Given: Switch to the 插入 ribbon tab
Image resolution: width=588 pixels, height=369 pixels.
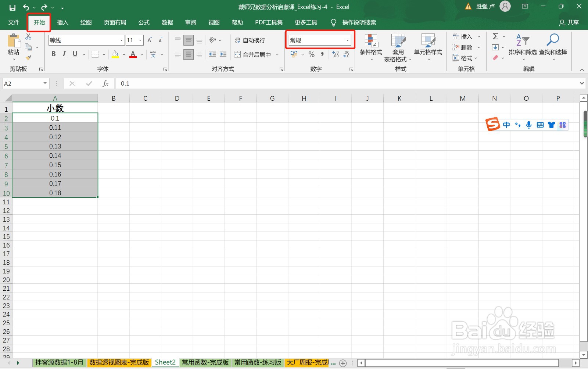Looking at the screenshot, I should [x=62, y=22].
